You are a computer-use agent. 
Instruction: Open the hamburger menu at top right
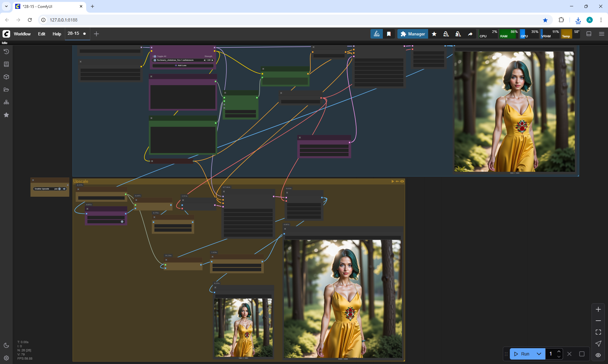pos(602,34)
